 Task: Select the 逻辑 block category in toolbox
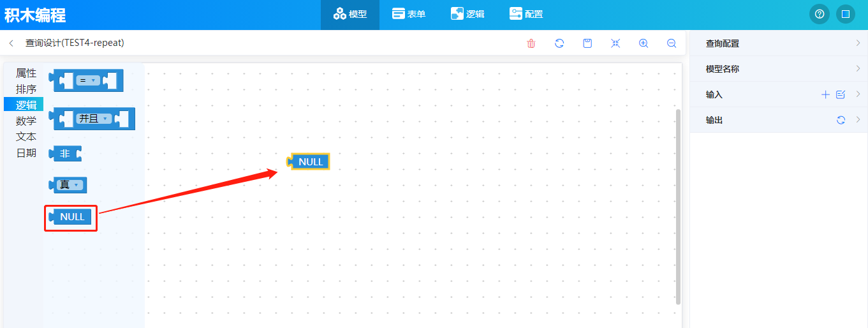click(x=24, y=105)
